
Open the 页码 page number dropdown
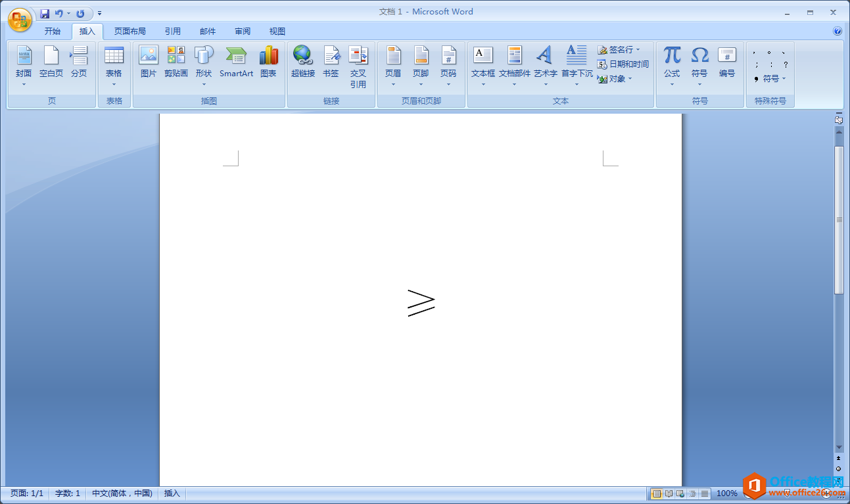448,66
